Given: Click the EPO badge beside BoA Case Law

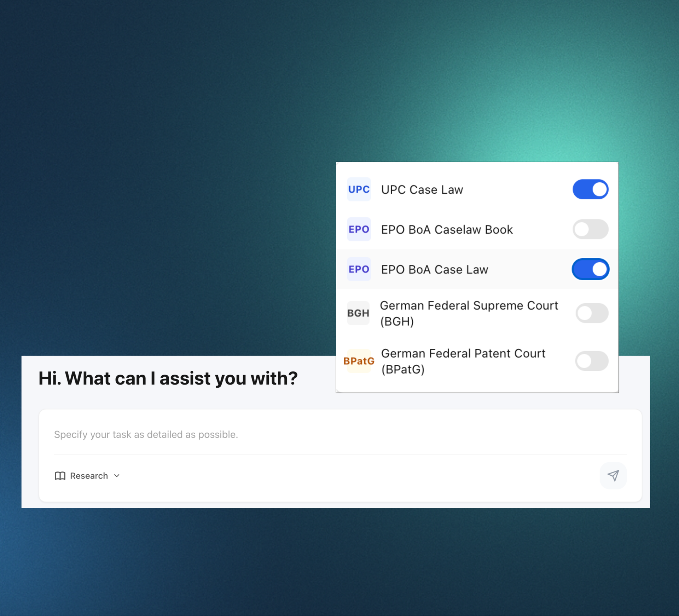Looking at the screenshot, I should 359,269.
